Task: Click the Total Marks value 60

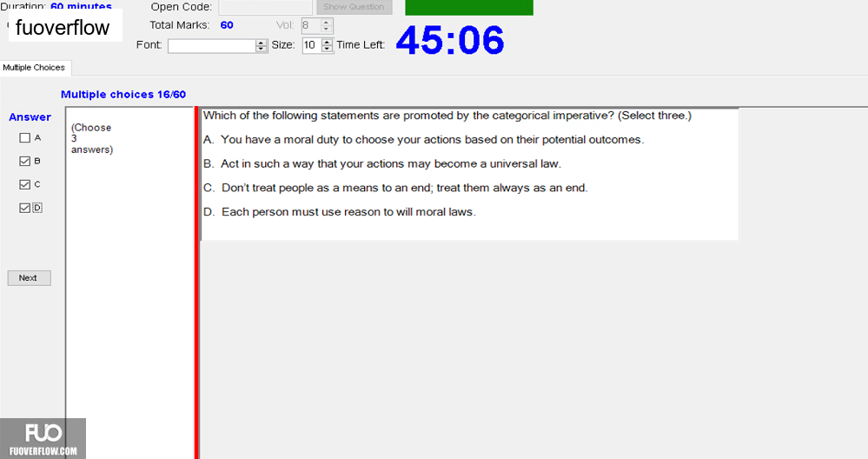Action: click(x=227, y=25)
